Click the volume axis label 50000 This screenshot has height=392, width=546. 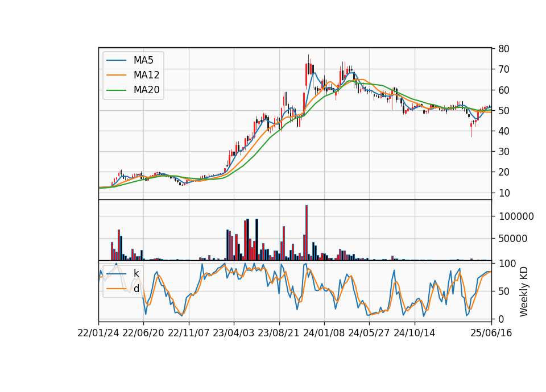(x=513, y=239)
